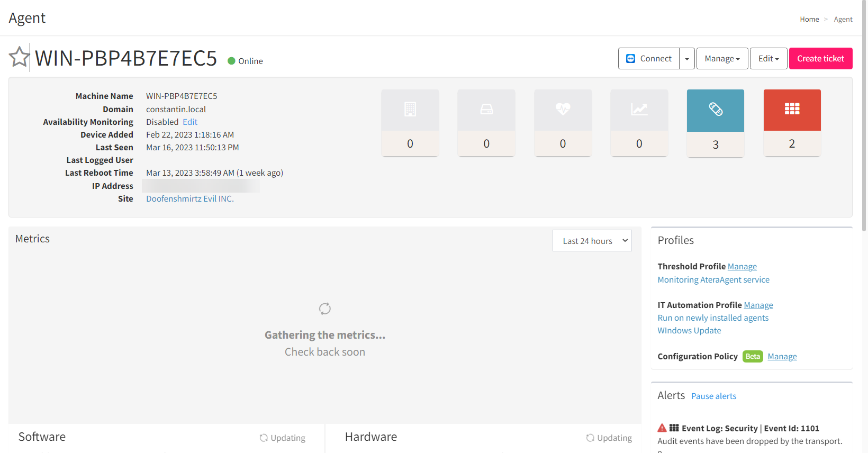The width and height of the screenshot is (868, 453).
Task: Open the red grid alerts tile
Action: [792, 123]
